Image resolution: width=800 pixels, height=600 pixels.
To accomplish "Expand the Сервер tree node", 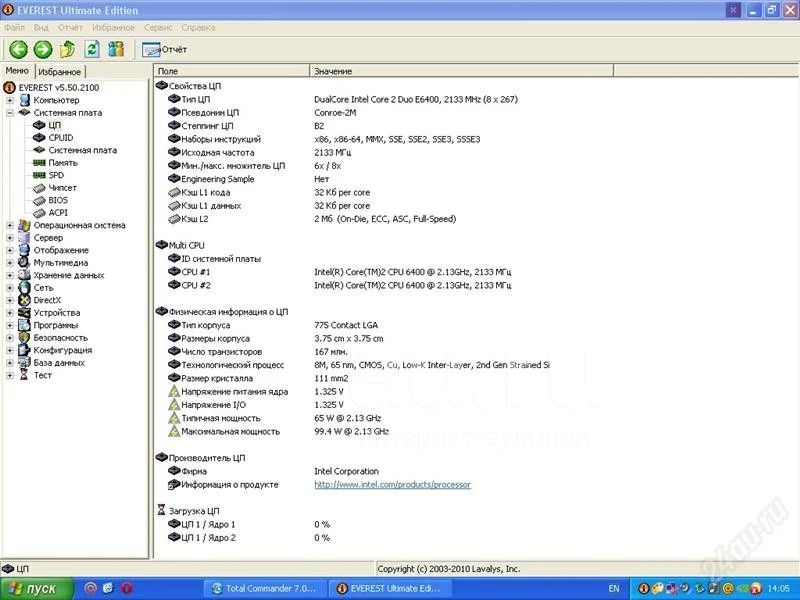I will point(10,238).
